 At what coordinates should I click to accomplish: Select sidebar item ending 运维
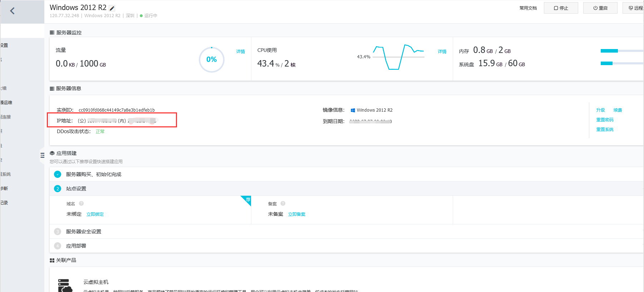click(6, 103)
